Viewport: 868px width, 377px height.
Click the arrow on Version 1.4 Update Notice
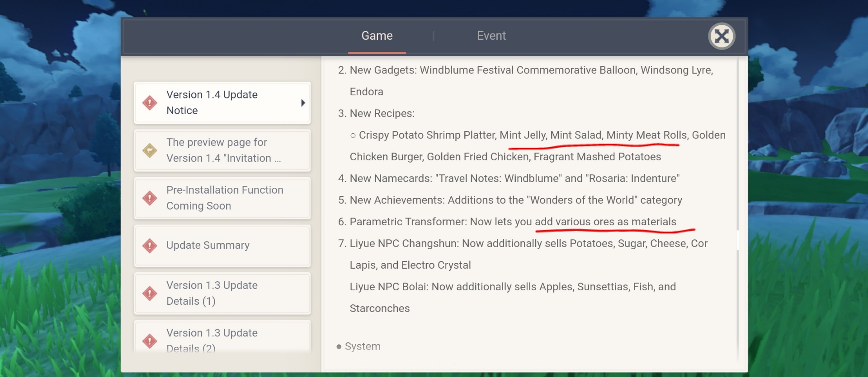click(303, 103)
